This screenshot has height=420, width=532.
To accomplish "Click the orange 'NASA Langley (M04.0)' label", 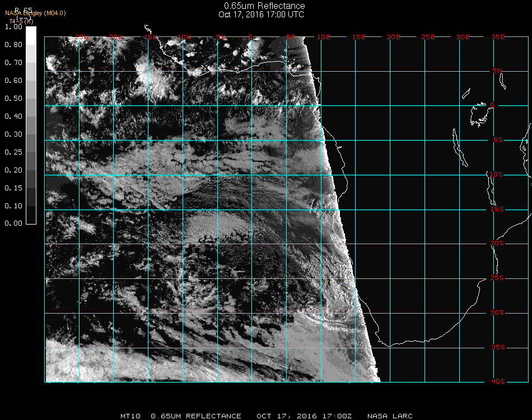I will click(x=35, y=13).
